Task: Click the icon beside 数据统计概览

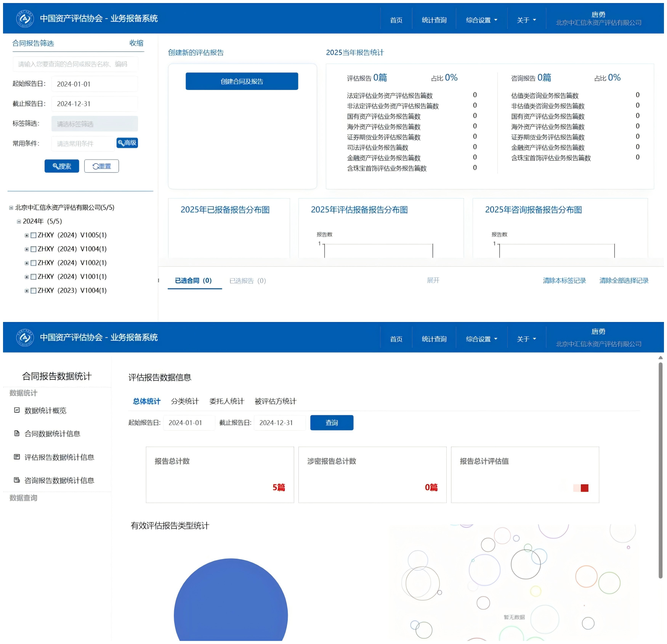Action: click(x=17, y=410)
